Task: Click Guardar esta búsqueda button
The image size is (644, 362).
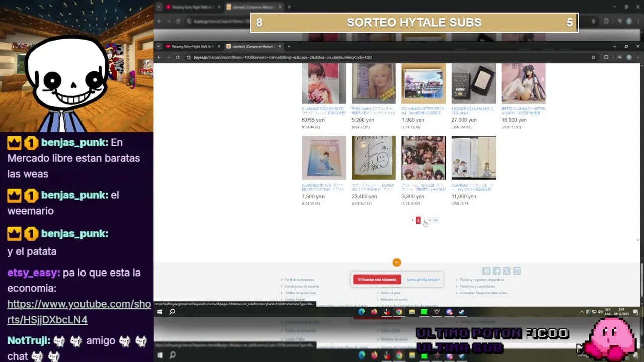Action: (377, 279)
